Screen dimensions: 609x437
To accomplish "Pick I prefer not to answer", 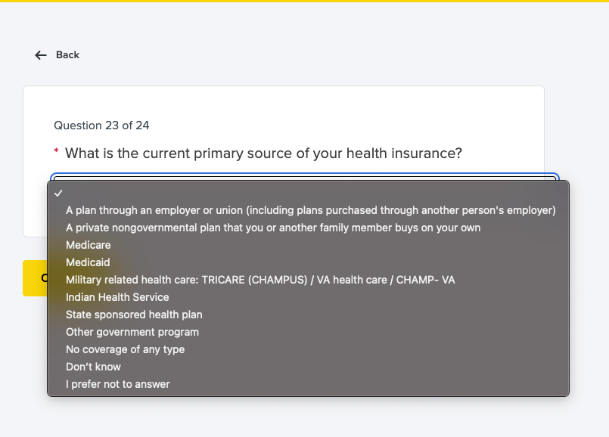I will [x=117, y=384].
